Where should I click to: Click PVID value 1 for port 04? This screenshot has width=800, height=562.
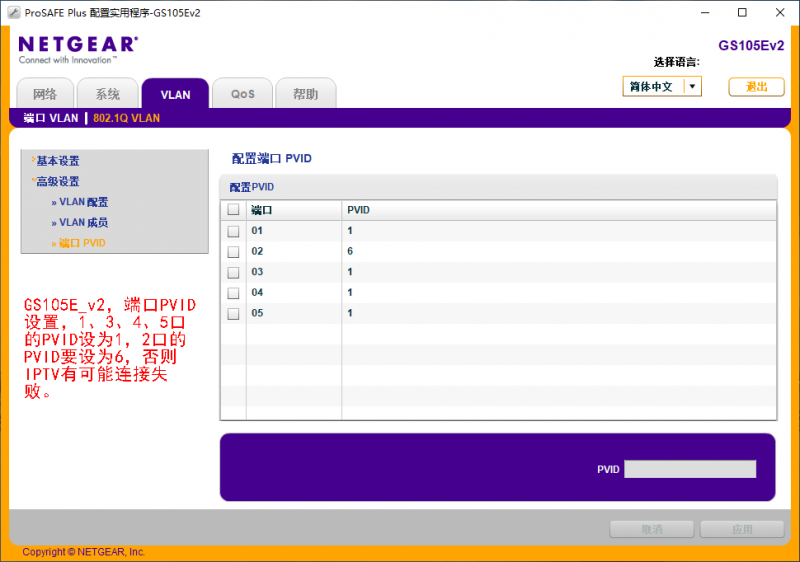350,293
